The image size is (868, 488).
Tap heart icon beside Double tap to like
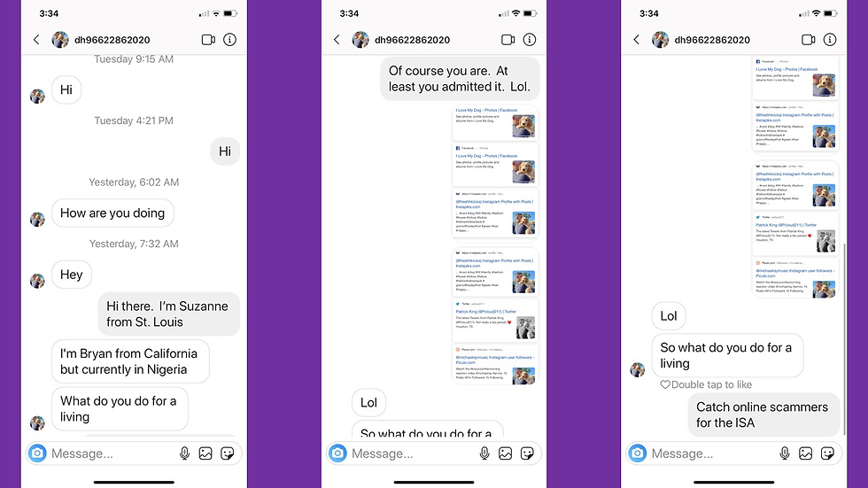pyautogui.click(x=665, y=384)
